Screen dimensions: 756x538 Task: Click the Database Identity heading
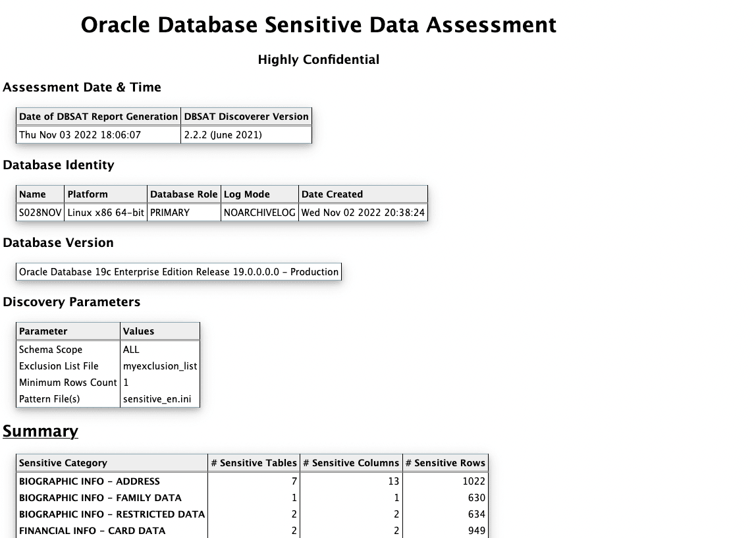[x=59, y=165]
